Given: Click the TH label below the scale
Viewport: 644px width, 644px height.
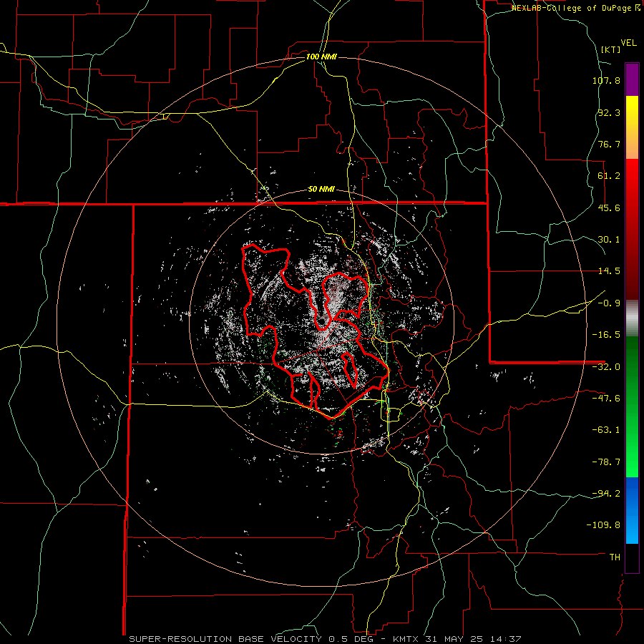Looking at the screenshot, I should click(615, 557).
